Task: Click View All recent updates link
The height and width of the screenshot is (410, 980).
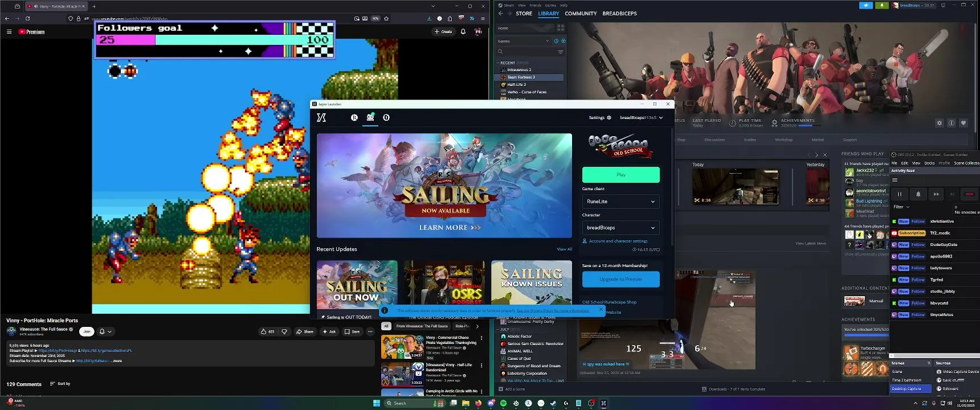Action: 564,249
